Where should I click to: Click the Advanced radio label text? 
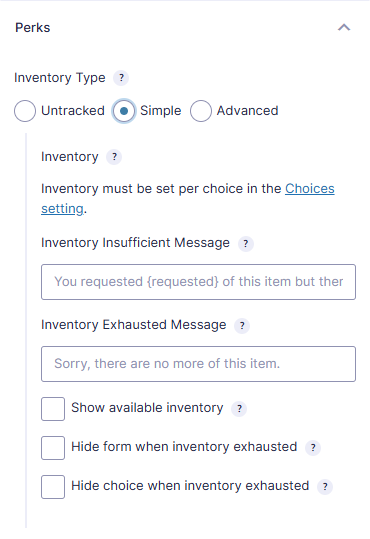[x=247, y=111]
